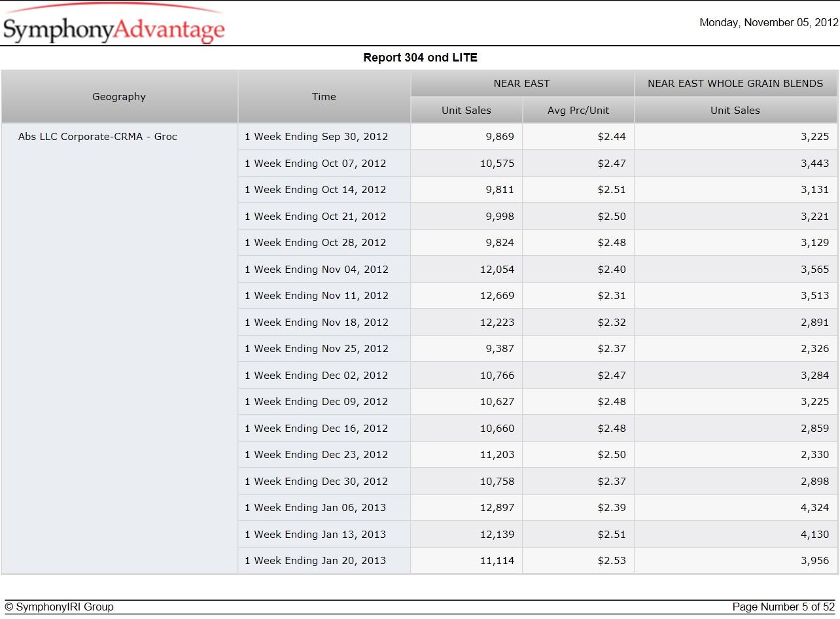This screenshot has width=840, height=619.
Task: Click unit sales value 12,223
Action: click(497, 323)
